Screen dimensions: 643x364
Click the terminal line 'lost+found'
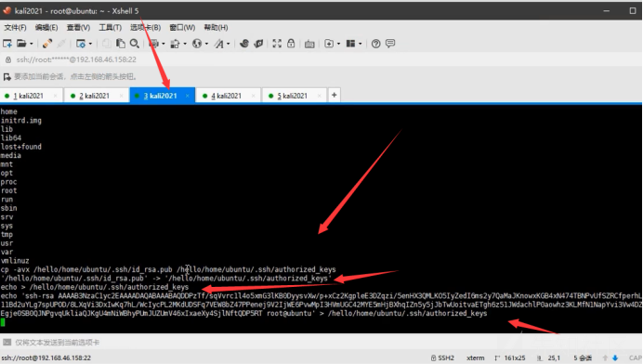coord(21,147)
